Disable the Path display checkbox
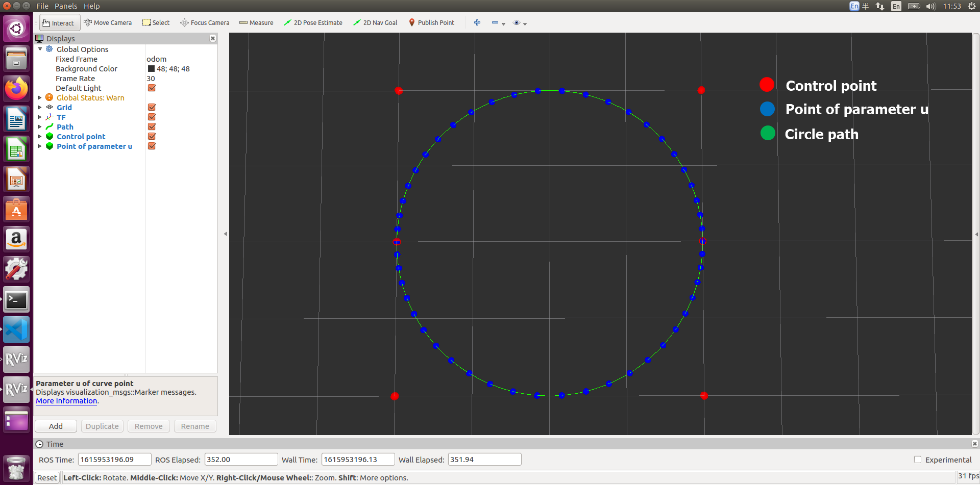 click(x=152, y=127)
